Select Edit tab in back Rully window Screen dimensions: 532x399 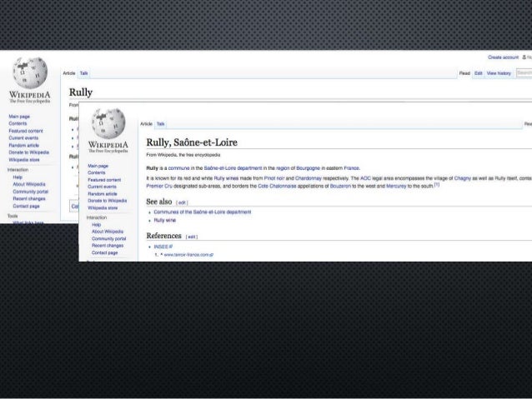tap(479, 73)
